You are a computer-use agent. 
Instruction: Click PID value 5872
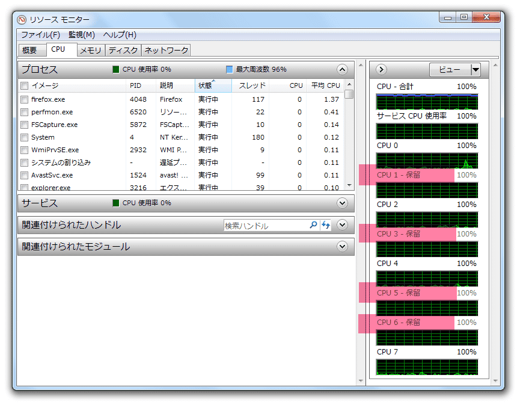(138, 125)
